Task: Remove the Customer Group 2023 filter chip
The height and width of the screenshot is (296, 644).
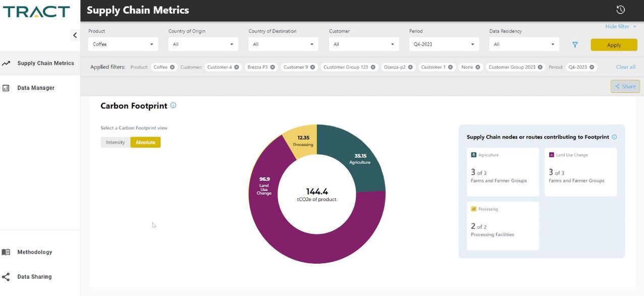Action: (540, 67)
